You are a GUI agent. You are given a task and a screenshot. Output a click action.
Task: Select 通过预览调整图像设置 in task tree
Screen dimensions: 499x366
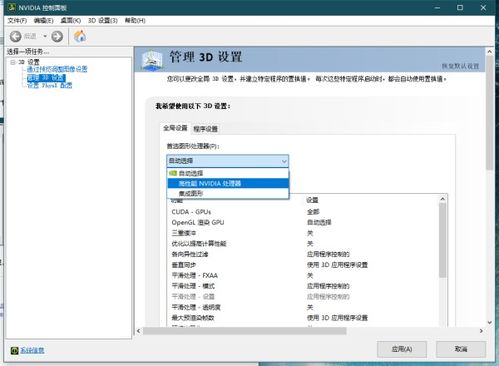coord(57,69)
